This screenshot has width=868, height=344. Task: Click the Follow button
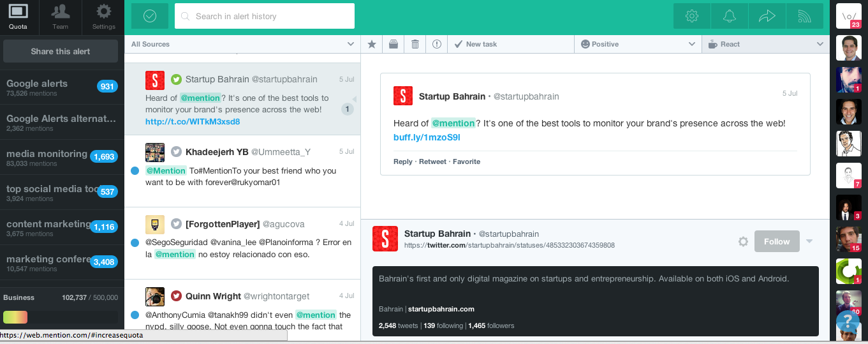(x=777, y=241)
